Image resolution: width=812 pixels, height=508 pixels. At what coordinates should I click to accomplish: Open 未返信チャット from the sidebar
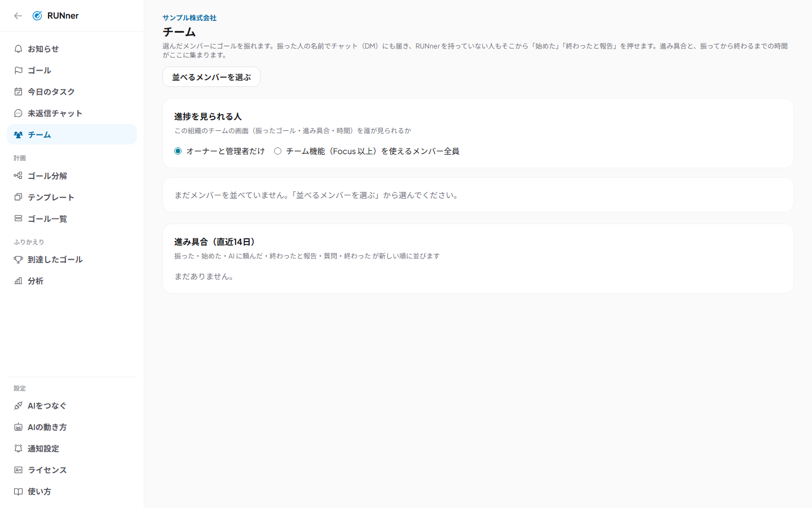(72, 113)
